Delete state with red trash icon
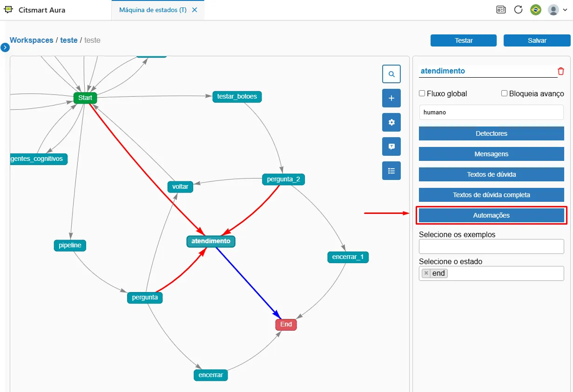 click(x=561, y=71)
